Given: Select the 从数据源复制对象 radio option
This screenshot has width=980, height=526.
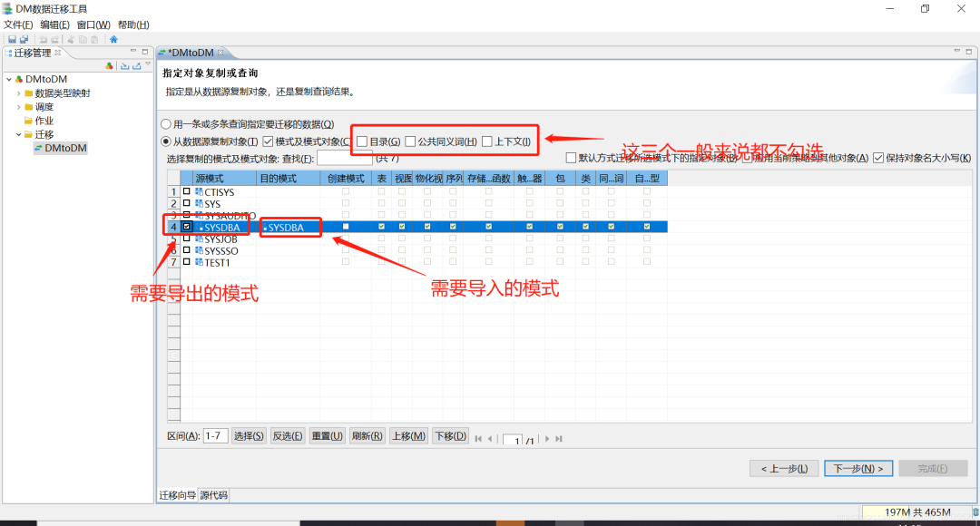Looking at the screenshot, I should 166,141.
